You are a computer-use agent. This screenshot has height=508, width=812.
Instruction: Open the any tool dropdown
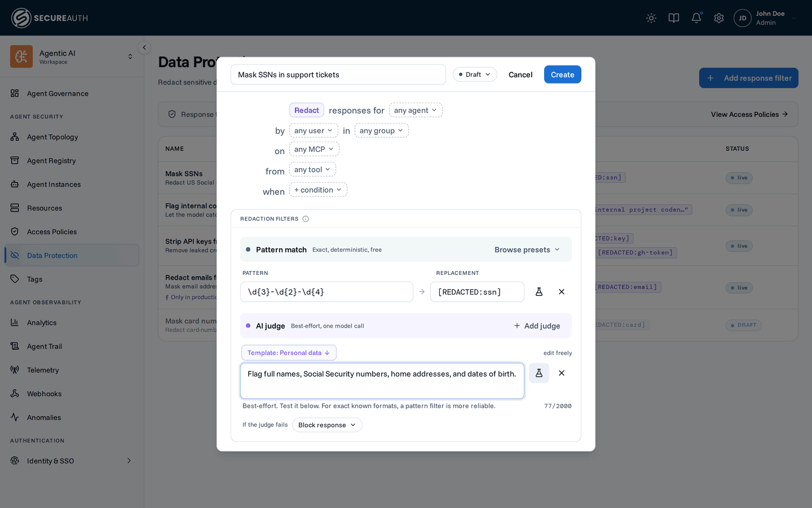[x=312, y=169]
